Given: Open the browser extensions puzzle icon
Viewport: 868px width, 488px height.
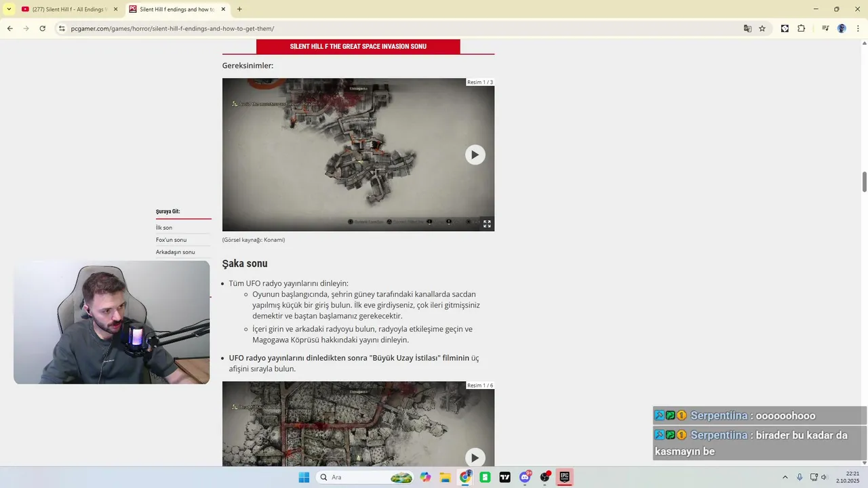Looking at the screenshot, I should click(801, 28).
